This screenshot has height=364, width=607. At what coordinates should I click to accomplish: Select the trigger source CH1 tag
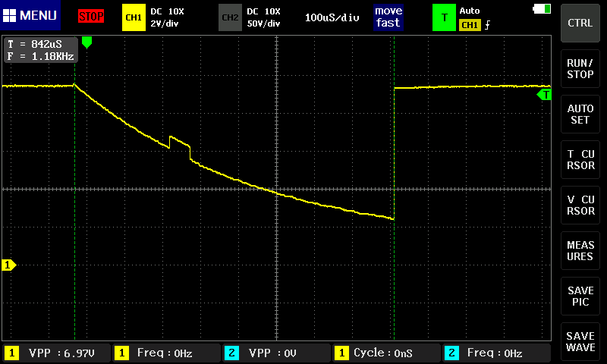470,25
